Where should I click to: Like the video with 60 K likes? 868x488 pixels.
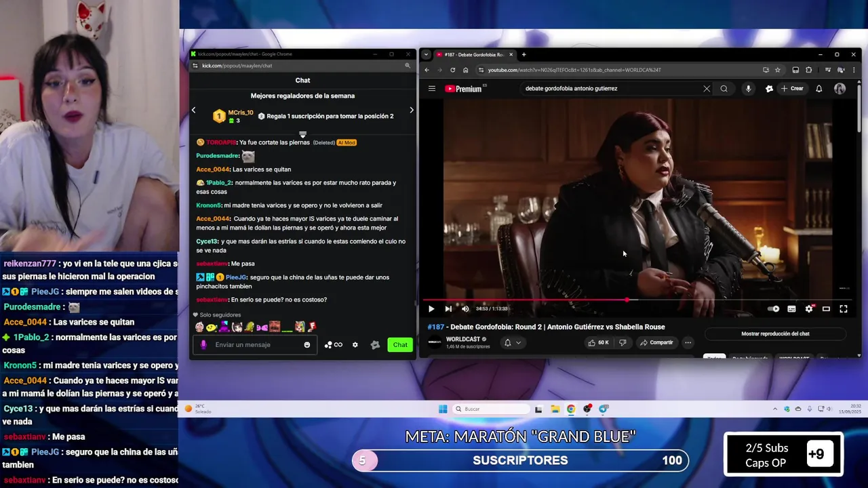coord(599,343)
